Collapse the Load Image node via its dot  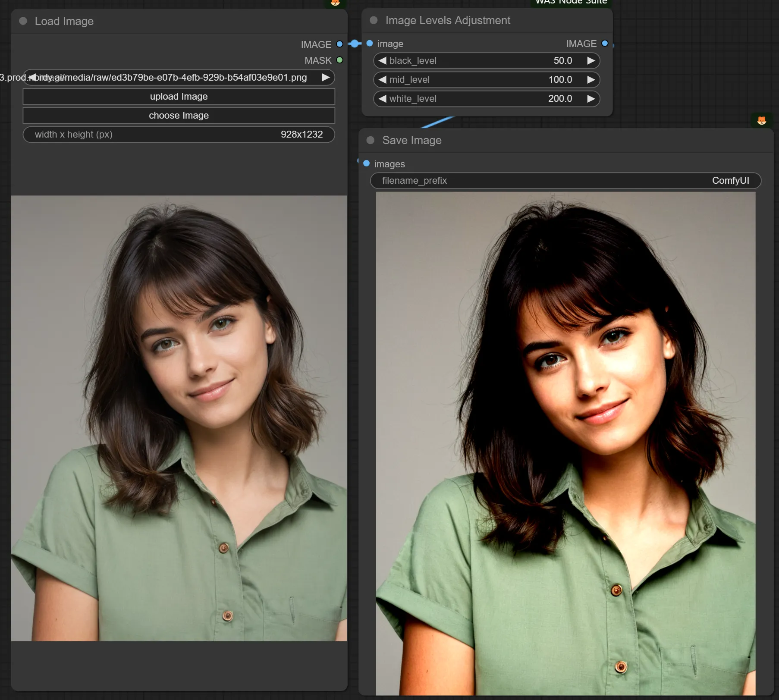(23, 21)
